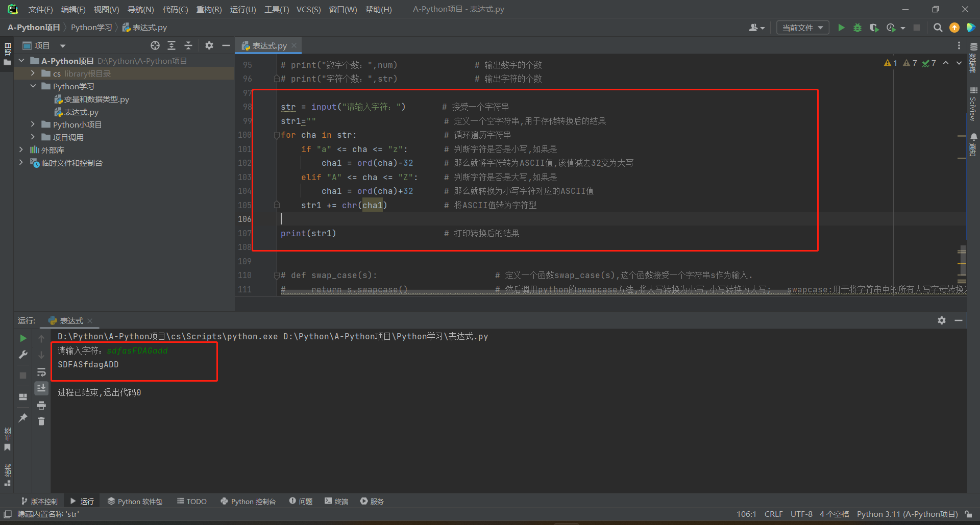Click the print icon in run panel
The image size is (980, 525).
[41, 406]
